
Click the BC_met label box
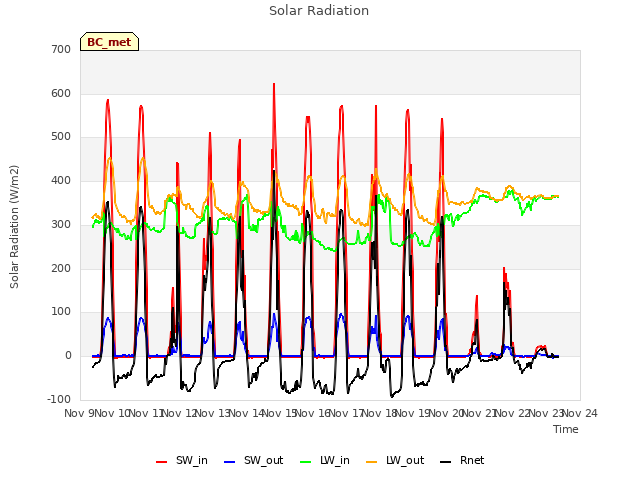109,42
